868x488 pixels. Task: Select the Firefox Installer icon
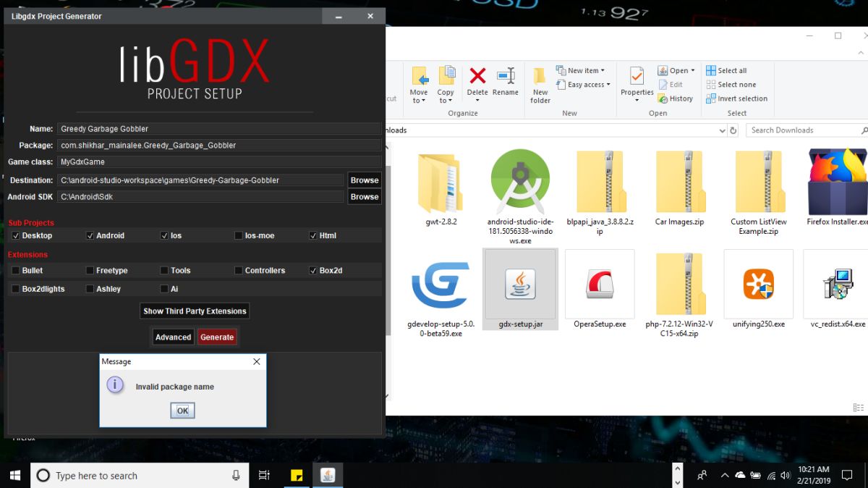(838, 181)
